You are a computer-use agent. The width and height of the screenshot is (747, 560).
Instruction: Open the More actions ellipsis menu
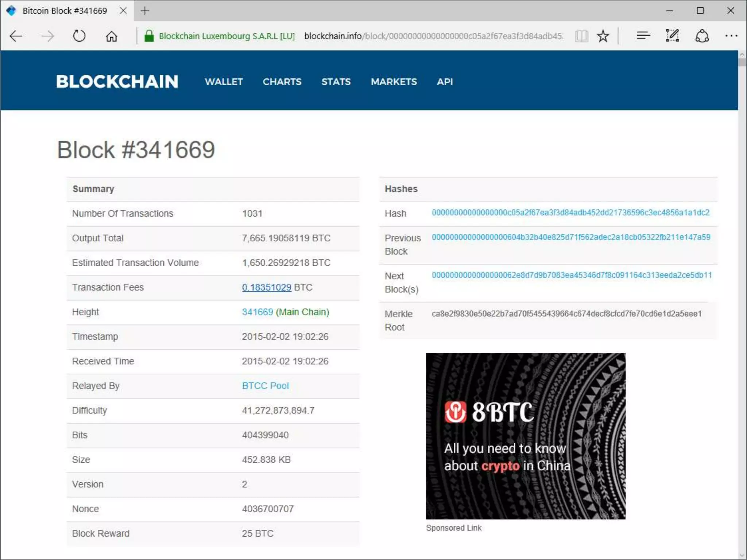pyautogui.click(x=731, y=36)
